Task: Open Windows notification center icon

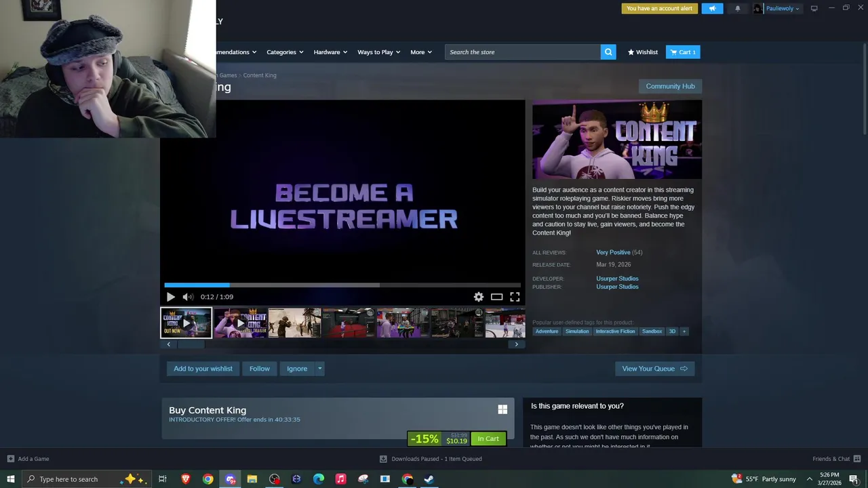Action: (x=854, y=479)
